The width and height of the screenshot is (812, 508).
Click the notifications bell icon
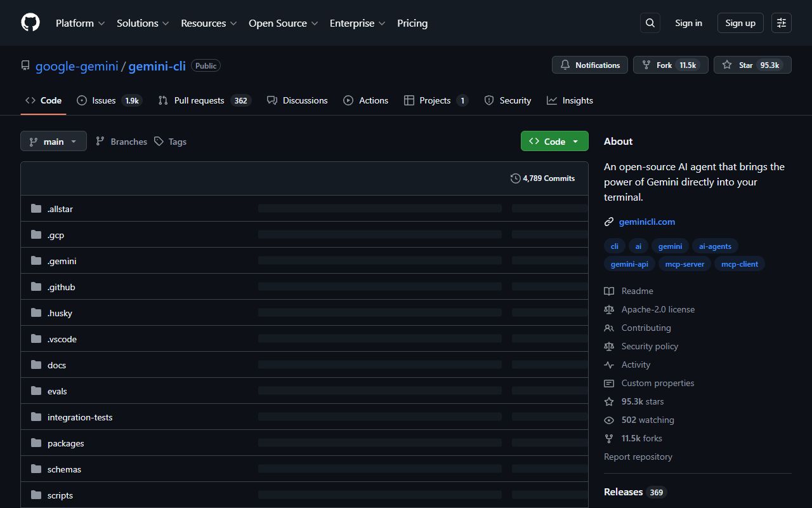click(565, 64)
